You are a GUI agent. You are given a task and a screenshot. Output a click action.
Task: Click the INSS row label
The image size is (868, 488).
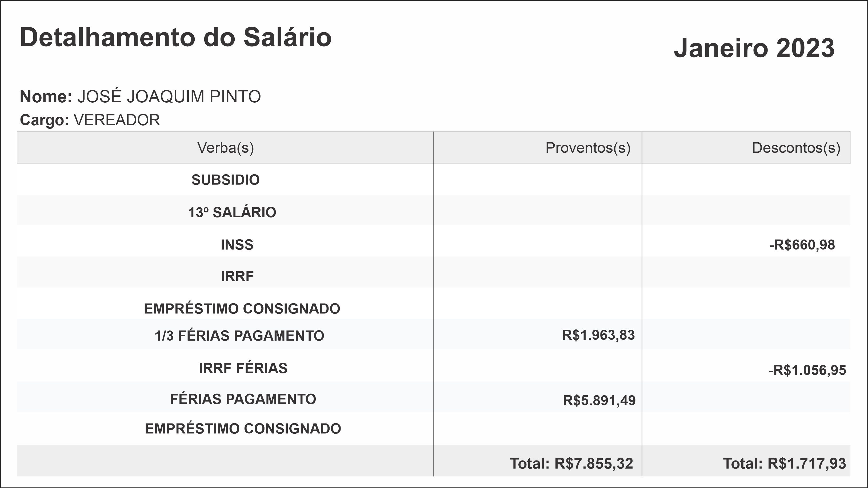click(237, 245)
